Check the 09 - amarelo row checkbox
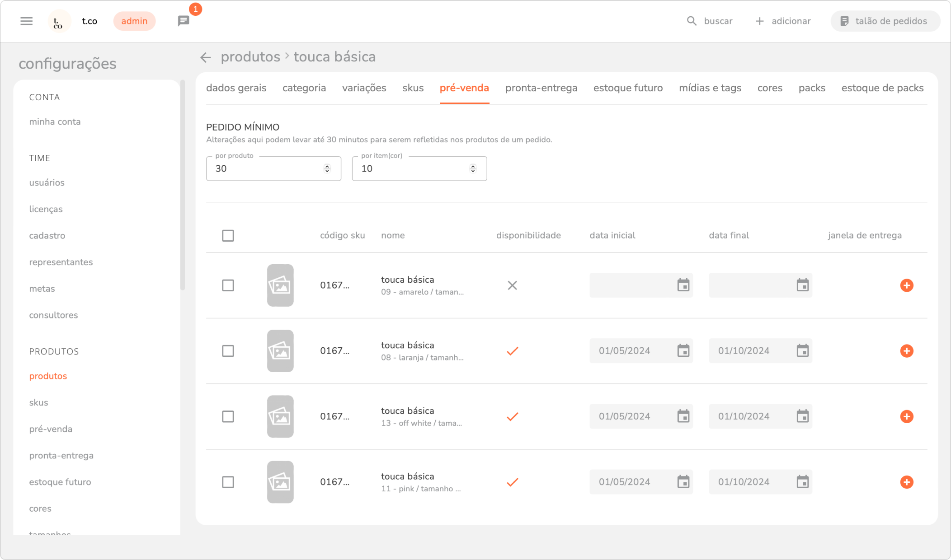The width and height of the screenshot is (951, 560). point(228,285)
